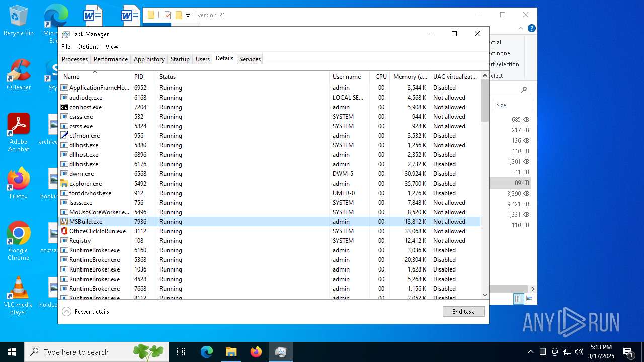644x362 pixels.
Task: Click the taskbar clock showing 5:13 PM
Action: (x=601, y=352)
